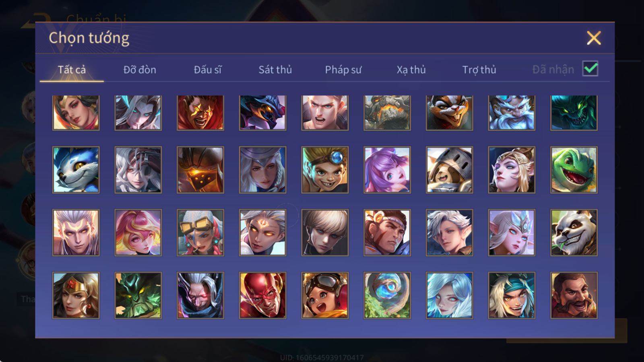The image size is (644, 362).
Task: Select the green chameleon hero portrait
Action: point(574,170)
